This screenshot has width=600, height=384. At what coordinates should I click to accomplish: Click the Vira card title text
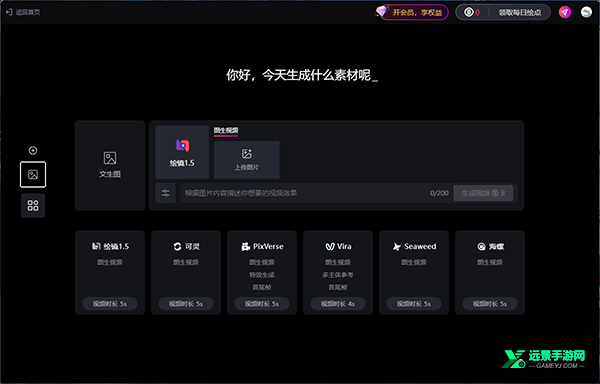[x=344, y=247]
